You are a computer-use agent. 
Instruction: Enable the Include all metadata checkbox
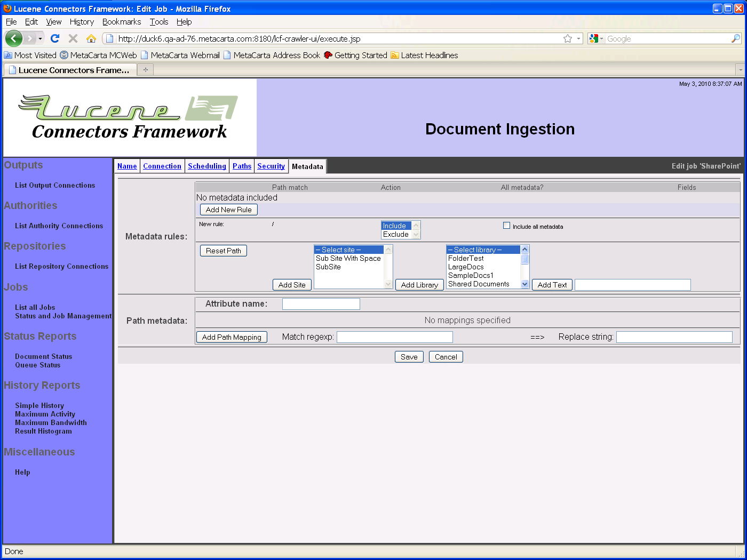[506, 226]
